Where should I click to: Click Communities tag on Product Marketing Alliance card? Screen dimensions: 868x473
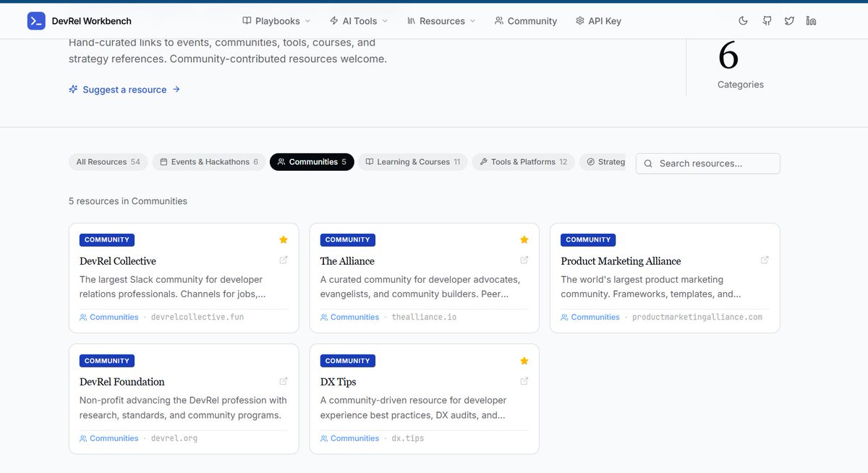point(590,318)
